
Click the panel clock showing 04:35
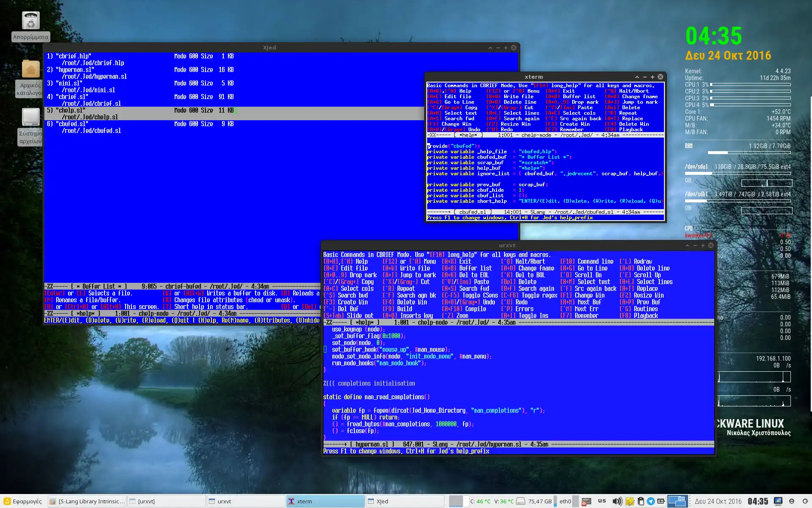pos(757,501)
